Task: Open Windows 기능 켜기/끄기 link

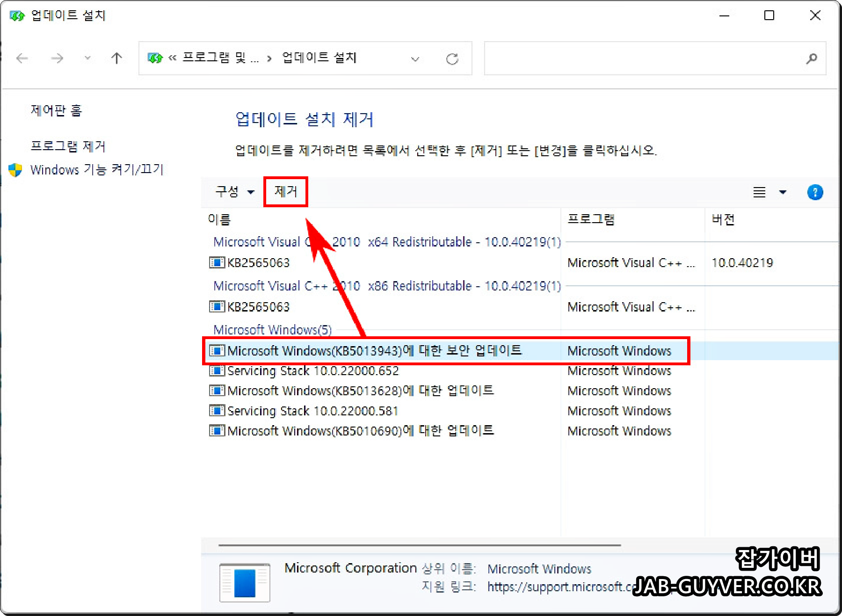Action: click(x=97, y=169)
